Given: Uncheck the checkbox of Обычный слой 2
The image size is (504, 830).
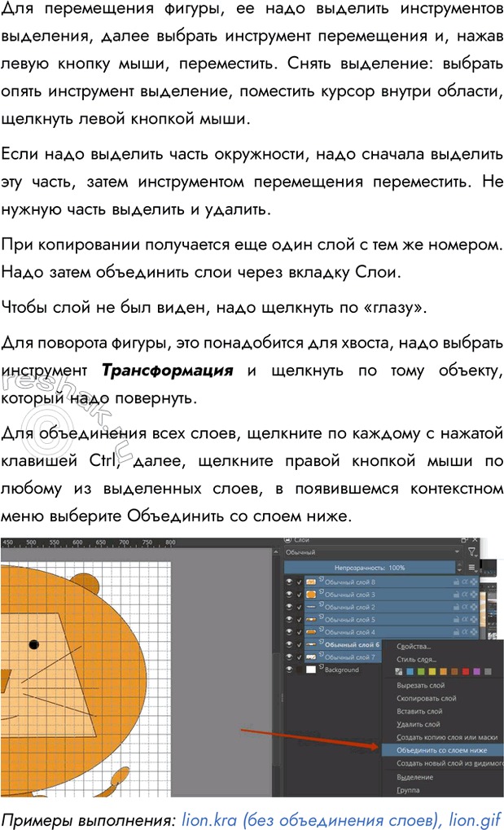Looking at the screenshot, I should [x=299, y=607].
